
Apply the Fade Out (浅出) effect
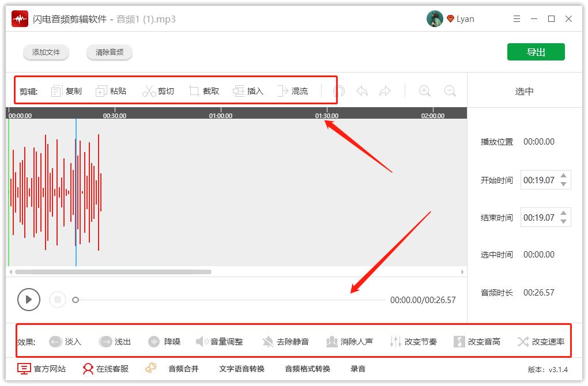[115, 342]
